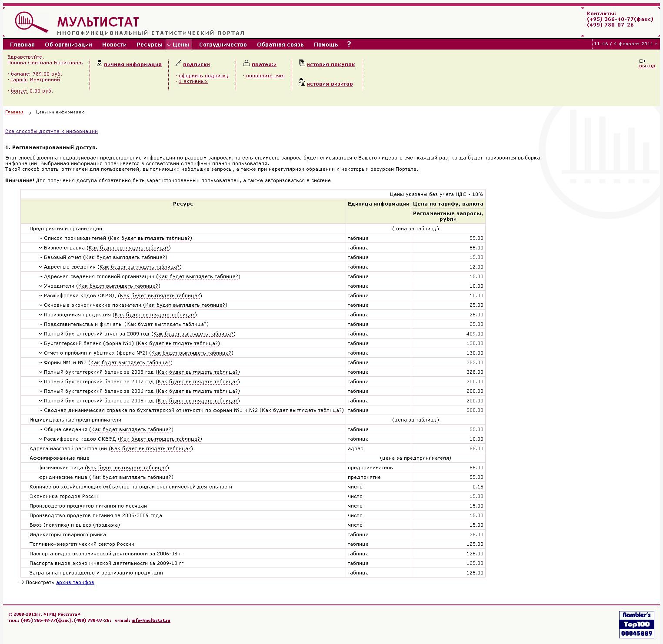Open the Ресурсы navigation menu
Viewport: 663px width, 644px height.
(149, 45)
